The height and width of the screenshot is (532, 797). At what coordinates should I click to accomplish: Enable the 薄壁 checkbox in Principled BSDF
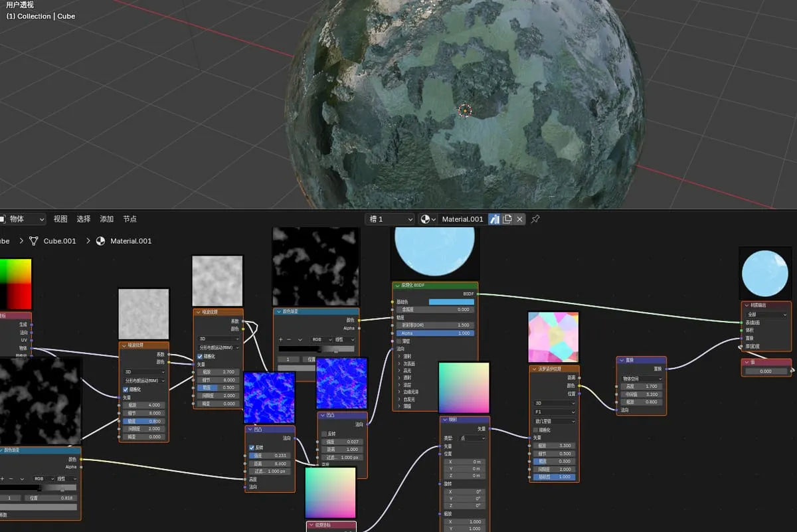399,341
